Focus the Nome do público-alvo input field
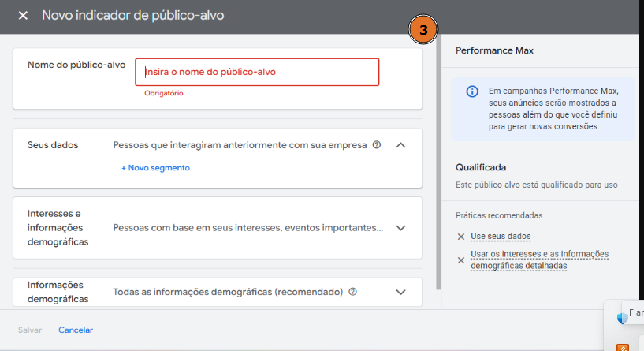This screenshot has height=351, width=644. [257, 72]
